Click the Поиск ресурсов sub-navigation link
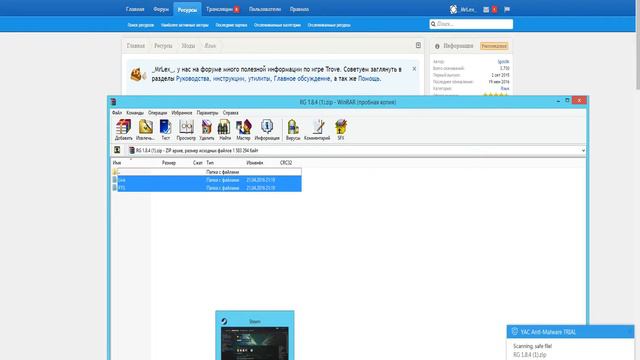This screenshot has height=360, width=640. (141, 25)
